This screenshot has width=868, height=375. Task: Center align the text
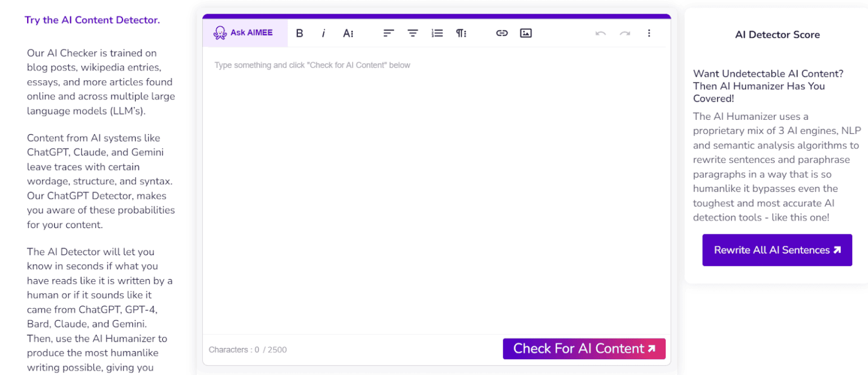[x=413, y=33]
